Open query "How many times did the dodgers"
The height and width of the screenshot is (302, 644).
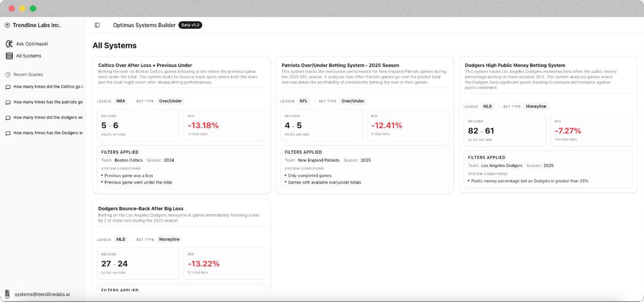(x=48, y=118)
